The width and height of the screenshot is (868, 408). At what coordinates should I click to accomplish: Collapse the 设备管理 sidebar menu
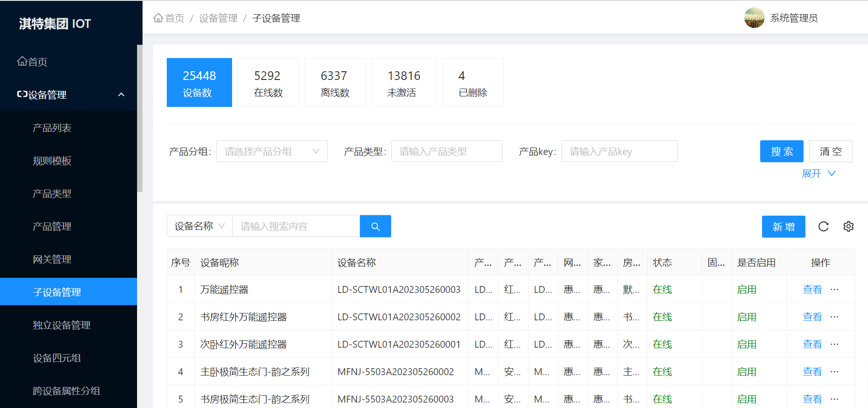coord(69,95)
